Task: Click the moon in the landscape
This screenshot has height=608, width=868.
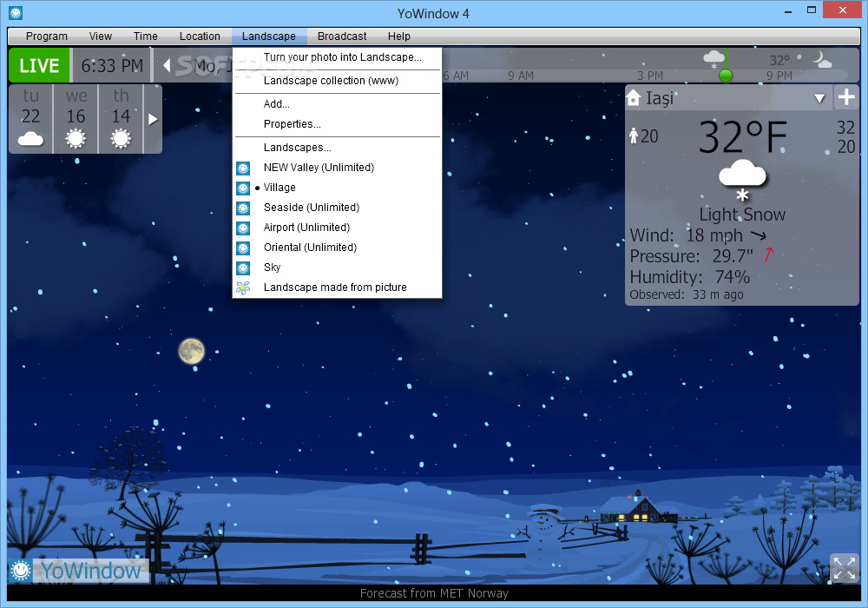Action: pos(192,351)
